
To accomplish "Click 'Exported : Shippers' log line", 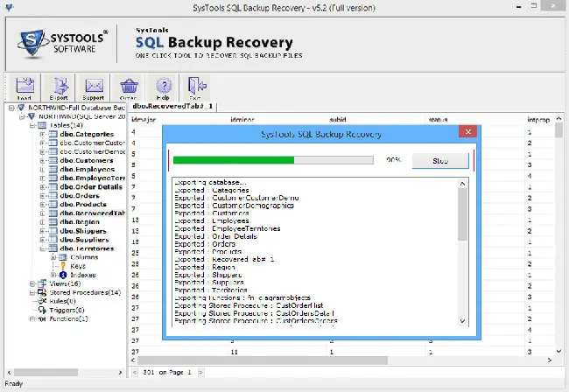I will tap(208, 275).
